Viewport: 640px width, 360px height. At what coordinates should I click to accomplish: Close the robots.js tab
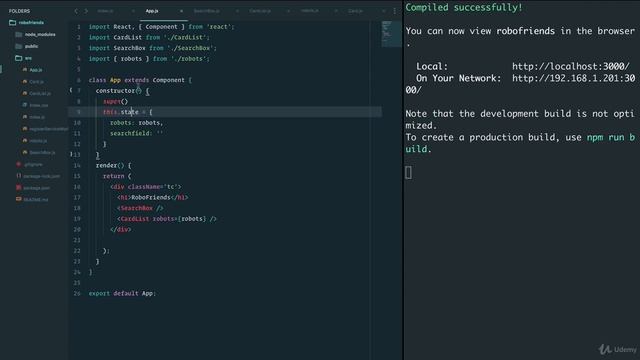336,11
